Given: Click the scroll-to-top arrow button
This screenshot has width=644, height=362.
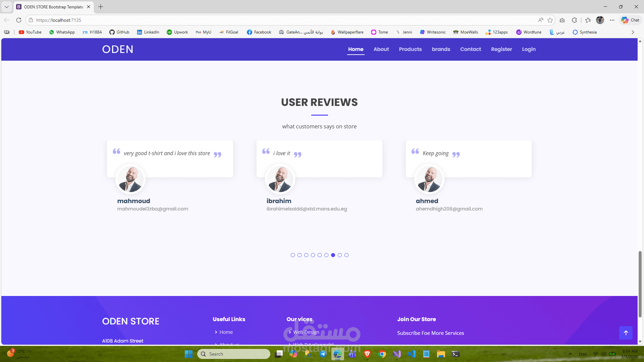Looking at the screenshot, I should 626,333.
